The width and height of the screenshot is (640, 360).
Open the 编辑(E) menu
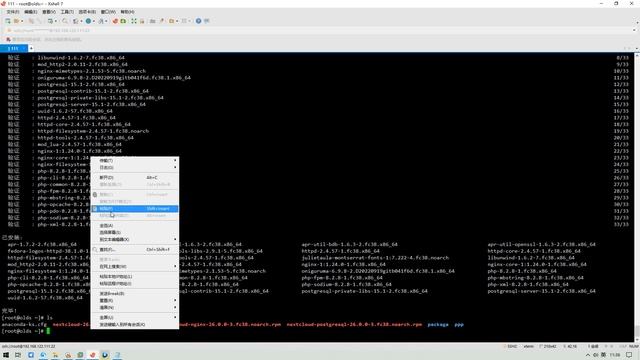point(31,12)
